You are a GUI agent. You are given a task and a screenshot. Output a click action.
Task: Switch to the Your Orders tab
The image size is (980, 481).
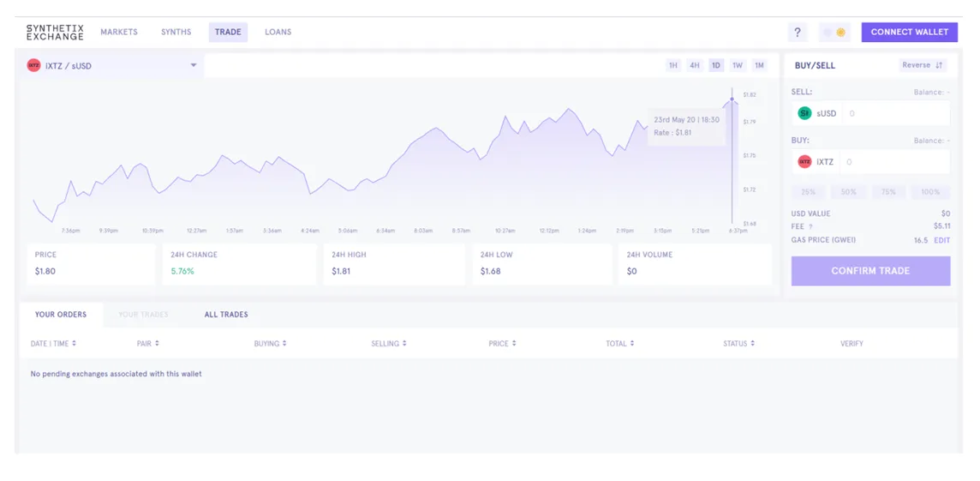tap(61, 315)
